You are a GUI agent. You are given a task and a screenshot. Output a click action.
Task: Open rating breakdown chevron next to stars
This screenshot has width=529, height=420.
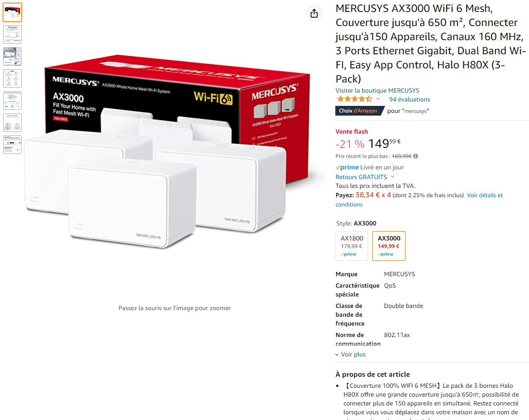pyautogui.click(x=378, y=99)
